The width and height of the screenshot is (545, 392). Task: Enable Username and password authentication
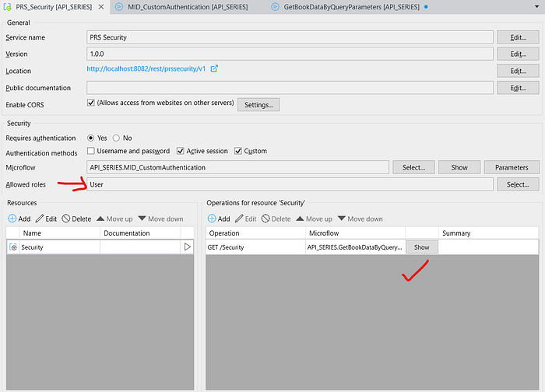pos(91,151)
